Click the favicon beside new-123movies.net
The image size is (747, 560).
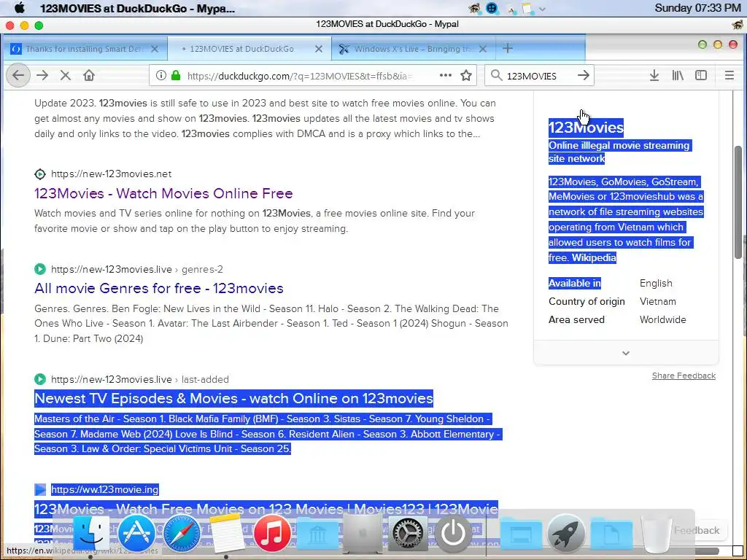tap(40, 174)
